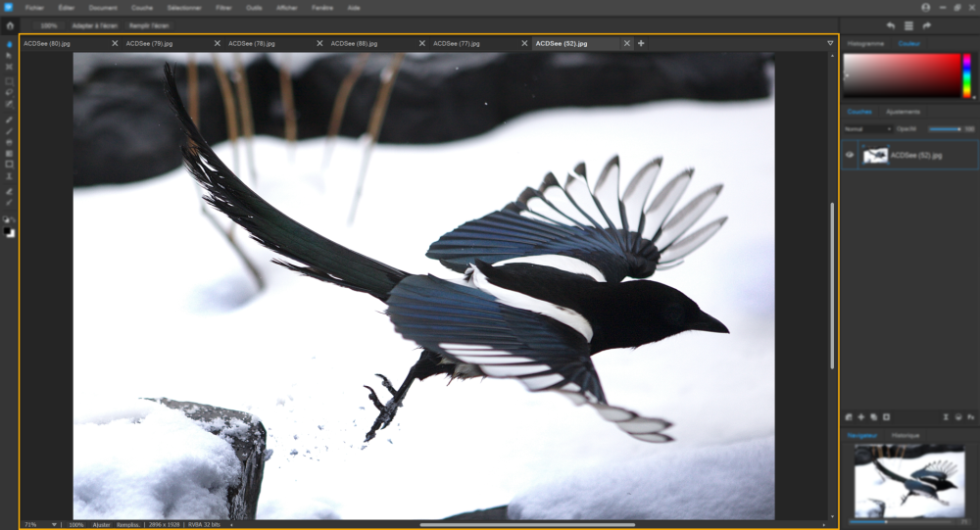Click the foreground/background color swatches
The image size is (980, 530).
pos(9,232)
